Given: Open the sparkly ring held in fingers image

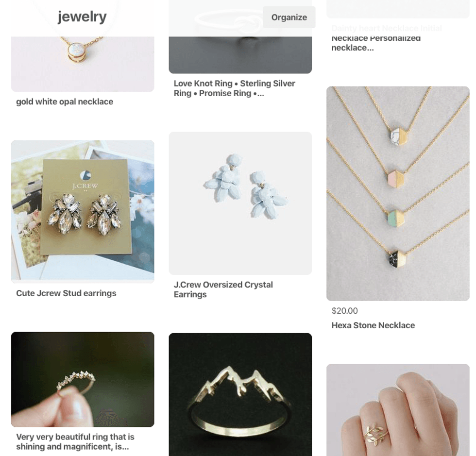Looking at the screenshot, I should [x=83, y=379].
